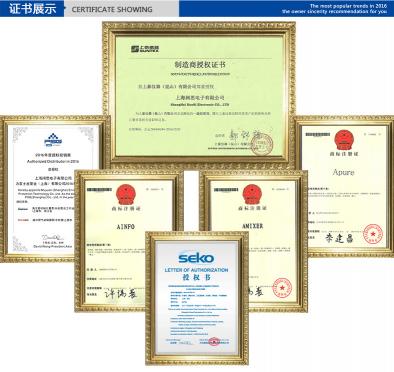This screenshot has width=394, height=372.
Task: Click the red national emblem above AMIXER
Action: (x=252, y=194)
